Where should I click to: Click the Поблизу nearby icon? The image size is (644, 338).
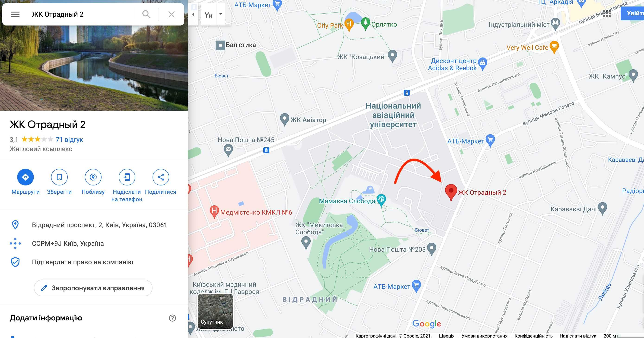(x=93, y=177)
